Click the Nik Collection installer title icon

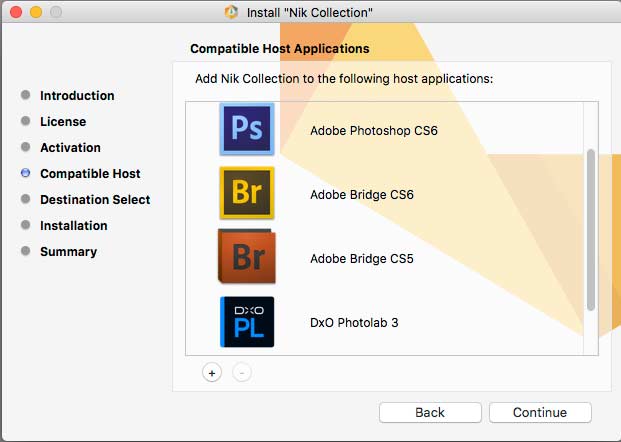231,12
